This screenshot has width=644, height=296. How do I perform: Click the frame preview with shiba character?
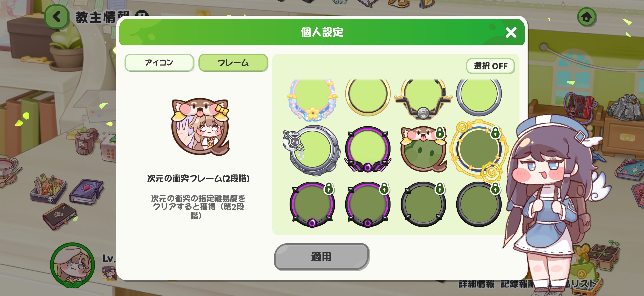[200, 126]
